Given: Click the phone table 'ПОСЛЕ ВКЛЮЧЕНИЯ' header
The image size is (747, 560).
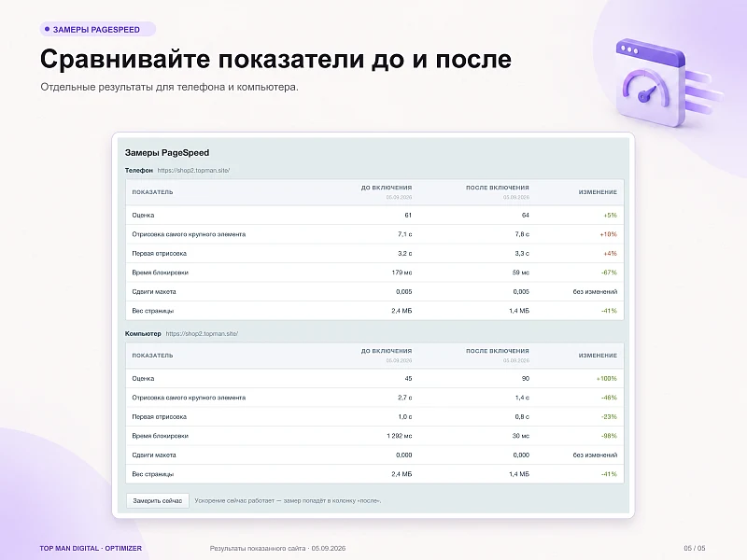Looking at the screenshot, I should tap(498, 188).
